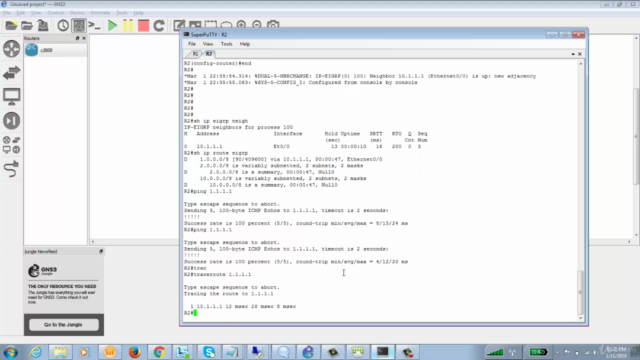Open GNS3 View menu
The image size is (640, 360).
pyautogui.click(x=36, y=13)
